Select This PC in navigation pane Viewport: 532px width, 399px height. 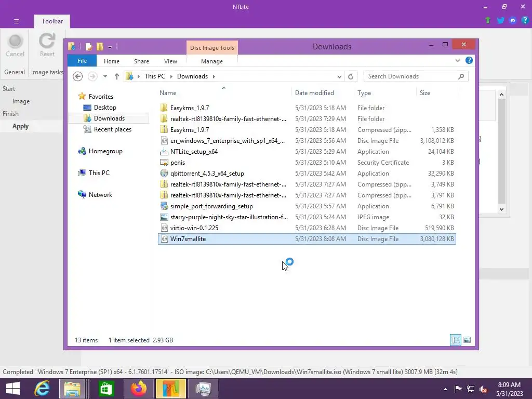click(99, 173)
